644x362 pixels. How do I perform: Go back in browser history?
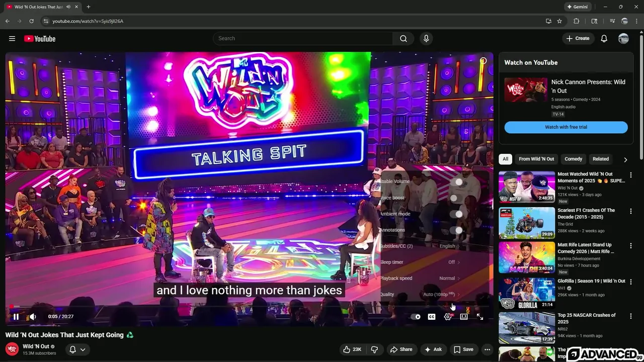coord(8,21)
